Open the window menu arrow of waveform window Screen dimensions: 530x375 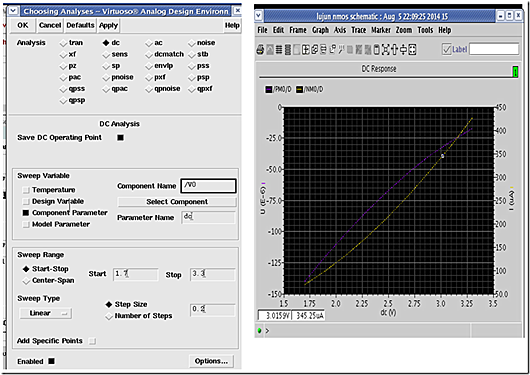click(259, 16)
